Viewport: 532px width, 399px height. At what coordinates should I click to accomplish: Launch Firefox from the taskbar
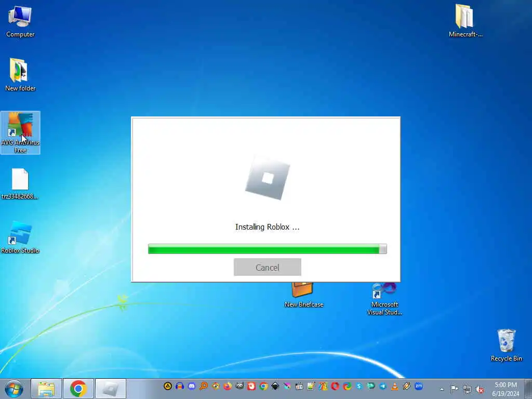tap(228, 386)
